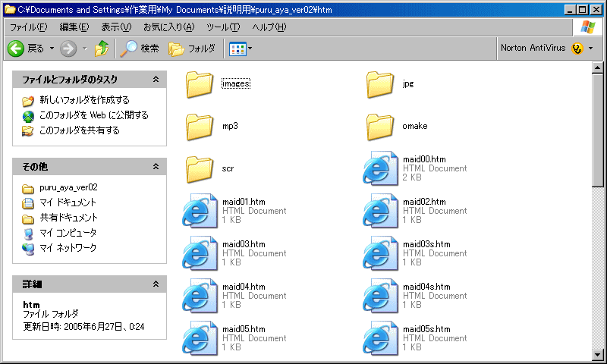Click the scrollbar up arrow
The height and width of the screenshot is (364, 607).
click(597, 67)
